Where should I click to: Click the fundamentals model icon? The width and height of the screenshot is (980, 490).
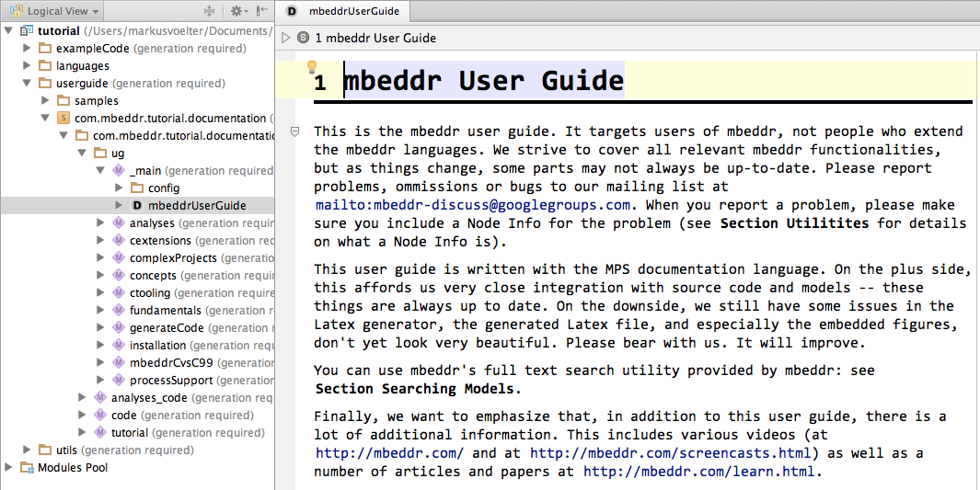(118, 310)
